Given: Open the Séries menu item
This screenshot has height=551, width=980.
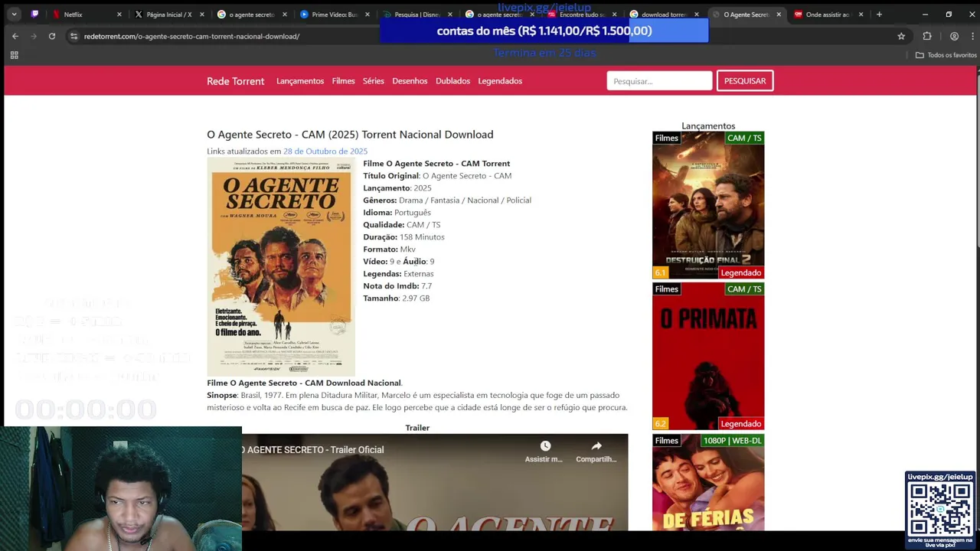Looking at the screenshot, I should (374, 81).
